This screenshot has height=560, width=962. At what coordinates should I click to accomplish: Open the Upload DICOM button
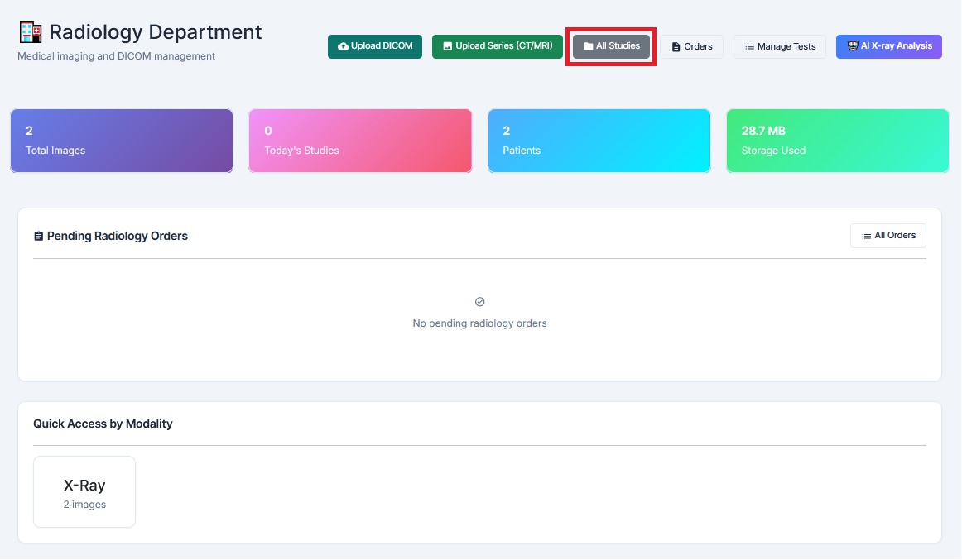click(x=375, y=46)
